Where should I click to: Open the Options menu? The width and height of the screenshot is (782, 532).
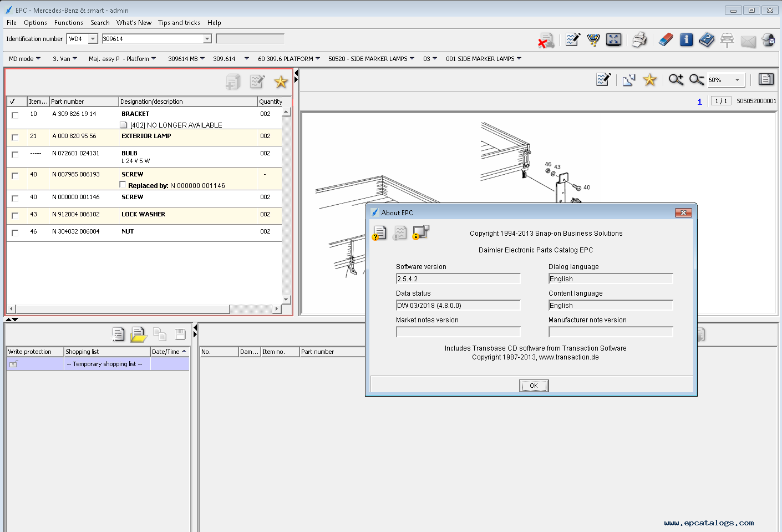point(35,23)
